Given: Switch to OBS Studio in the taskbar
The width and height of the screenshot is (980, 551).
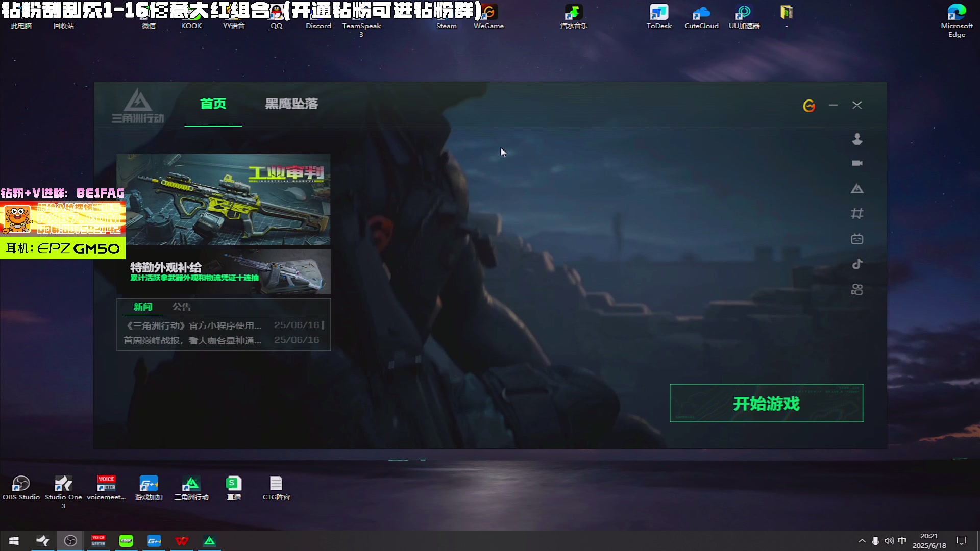Looking at the screenshot, I should coord(70,541).
